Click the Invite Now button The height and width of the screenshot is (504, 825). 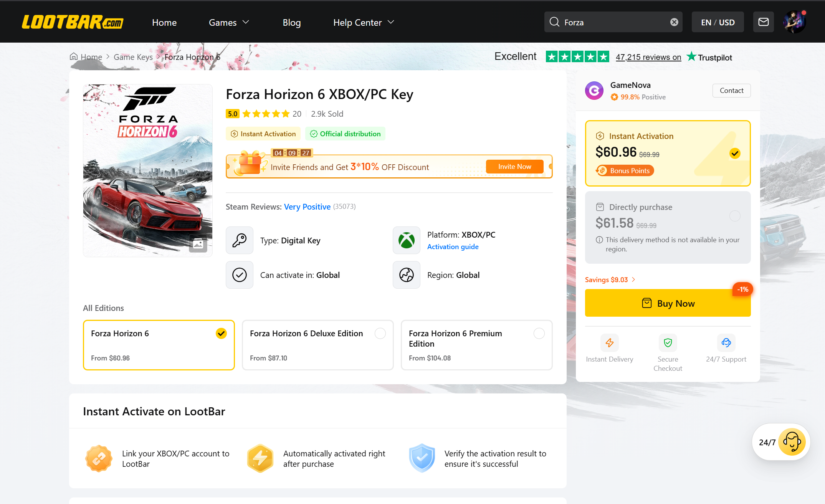(x=514, y=166)
